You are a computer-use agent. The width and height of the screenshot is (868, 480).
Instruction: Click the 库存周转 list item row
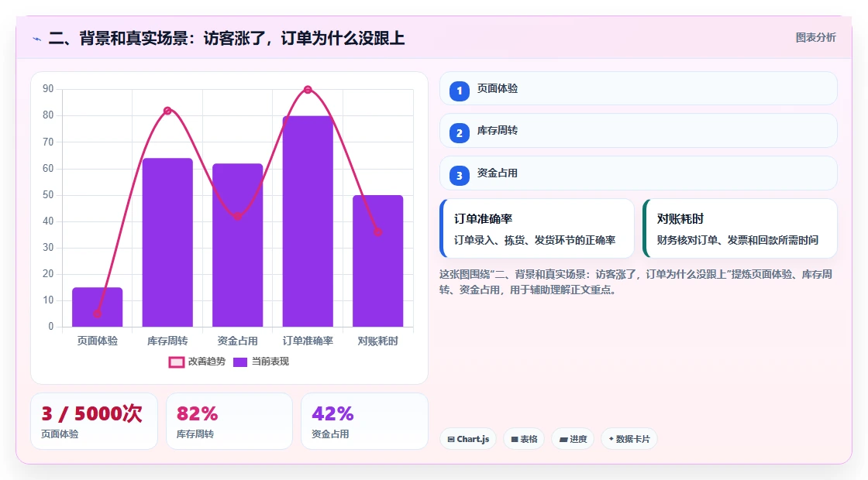click(639, 131)
